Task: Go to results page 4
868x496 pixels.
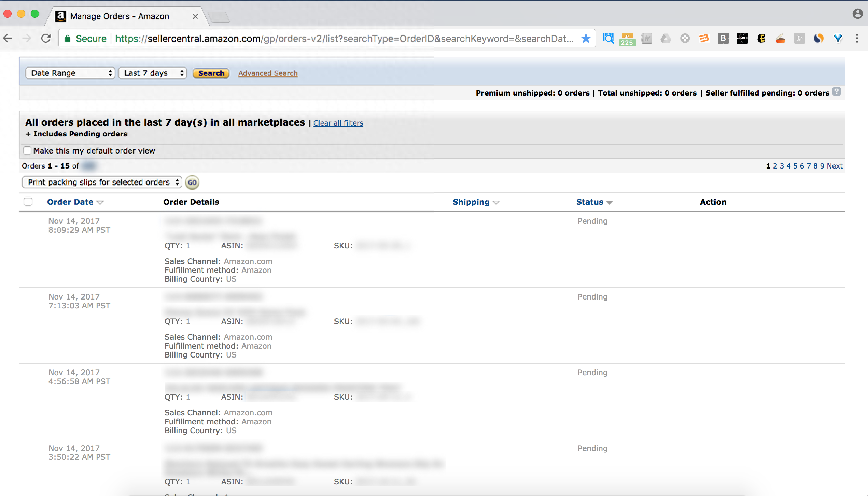Action: [788, 166]
